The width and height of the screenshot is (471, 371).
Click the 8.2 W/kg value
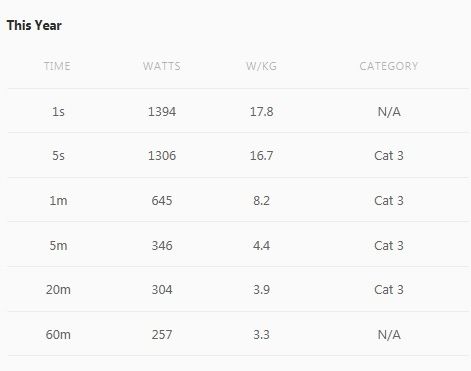pyautogui.click(x=262, y=200)
